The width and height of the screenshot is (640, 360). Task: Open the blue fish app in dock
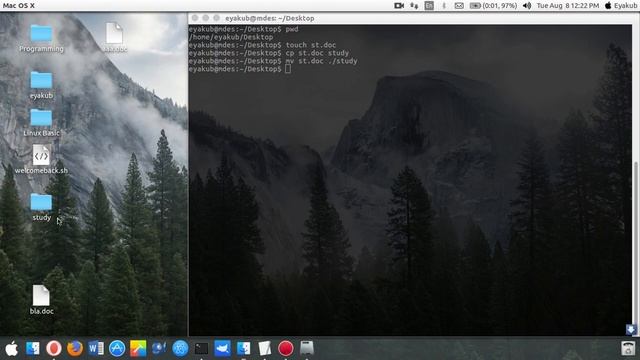tap(222, 349)
